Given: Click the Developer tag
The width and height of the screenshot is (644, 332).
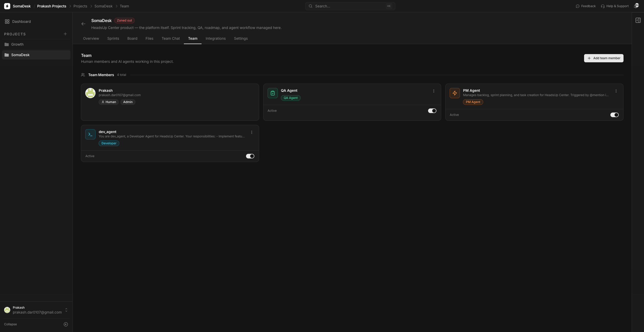Looking at the screenshot, I should pos(109,143).
